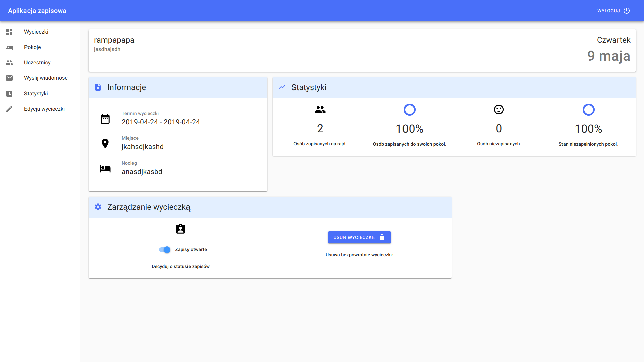Go to Edycja wycieczki page
644x362 pixels.
click(x=44, y=109)
